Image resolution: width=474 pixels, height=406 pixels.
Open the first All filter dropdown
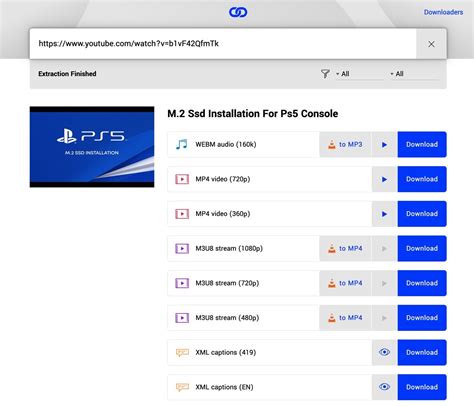(x=359, y=74)
